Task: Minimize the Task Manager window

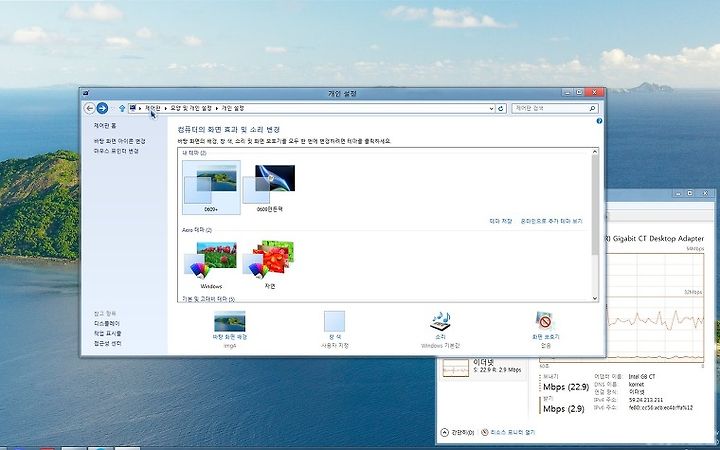Action: [x=677, y=194]
